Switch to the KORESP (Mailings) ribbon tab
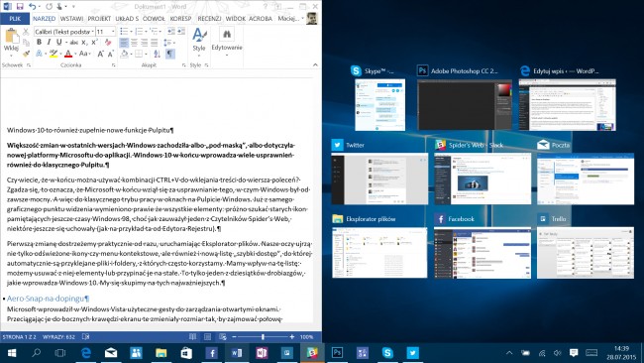The image size is (644, 363). coord(180,19)
